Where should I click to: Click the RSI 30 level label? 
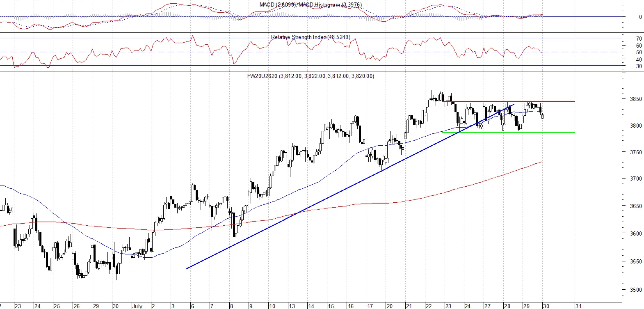(x=639, y=66)
